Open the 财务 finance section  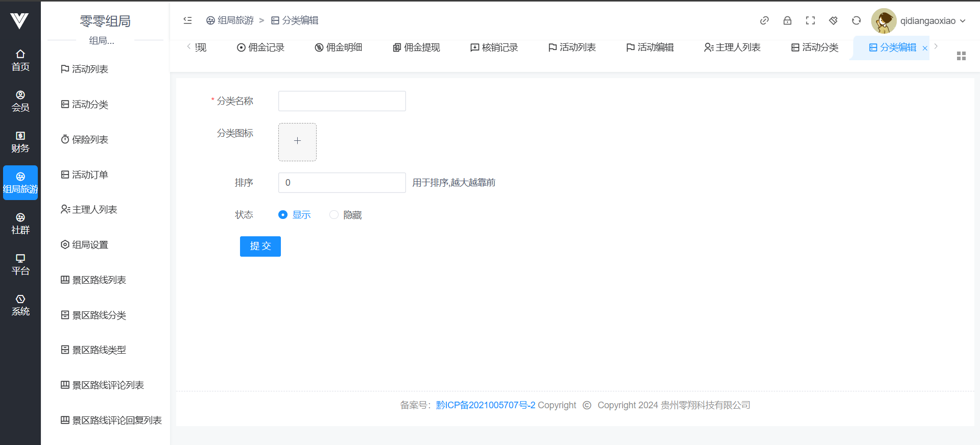[20, 142]
